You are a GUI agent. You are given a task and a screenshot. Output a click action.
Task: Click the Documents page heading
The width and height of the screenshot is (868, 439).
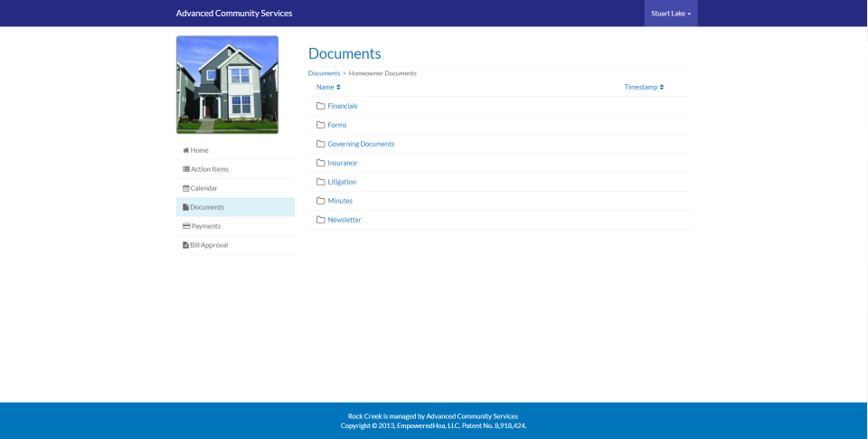[x=344, y=53]
